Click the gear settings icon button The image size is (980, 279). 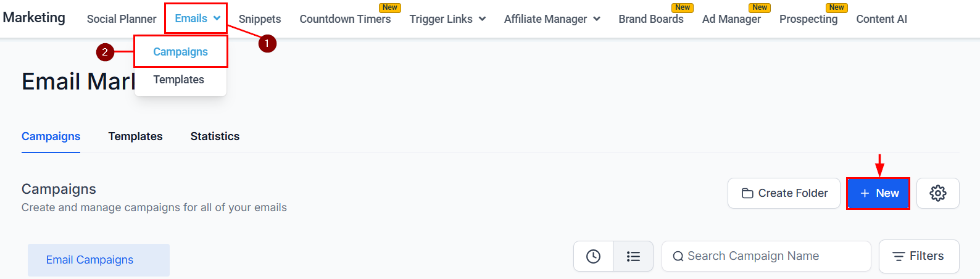[x=937, y=193]
